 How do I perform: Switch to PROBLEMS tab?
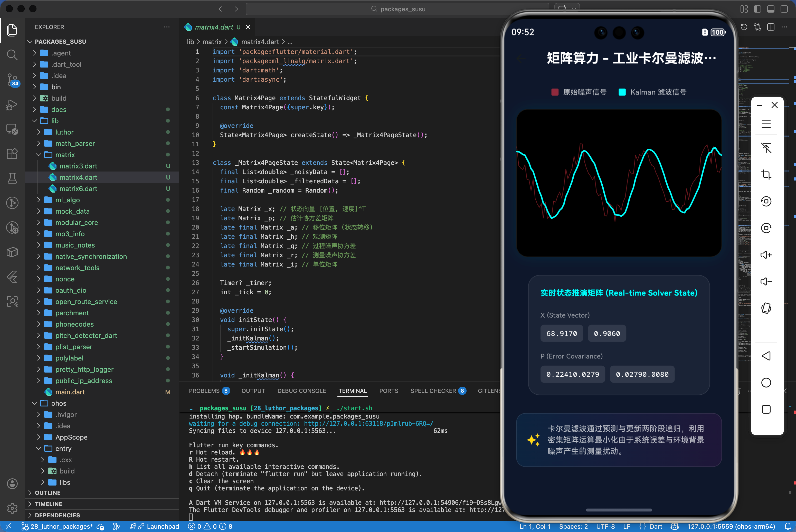pyautogui.click(x=204, y=391)
